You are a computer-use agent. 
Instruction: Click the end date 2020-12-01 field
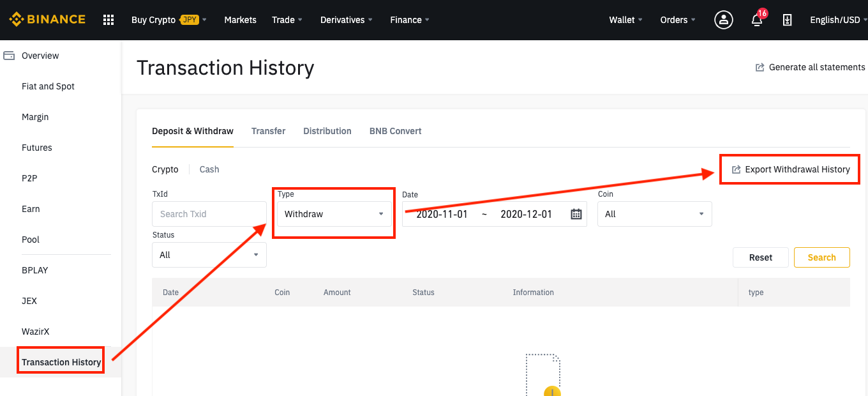527,214
